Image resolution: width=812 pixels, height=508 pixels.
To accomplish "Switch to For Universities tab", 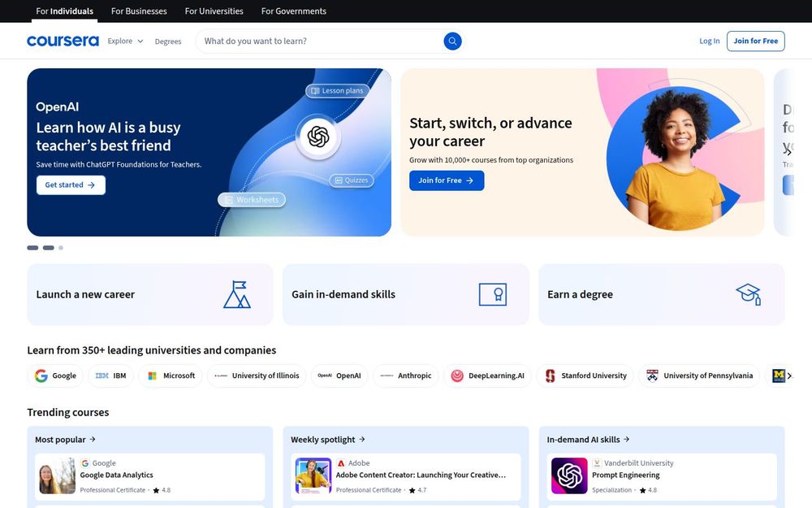I will pos(214,11).
